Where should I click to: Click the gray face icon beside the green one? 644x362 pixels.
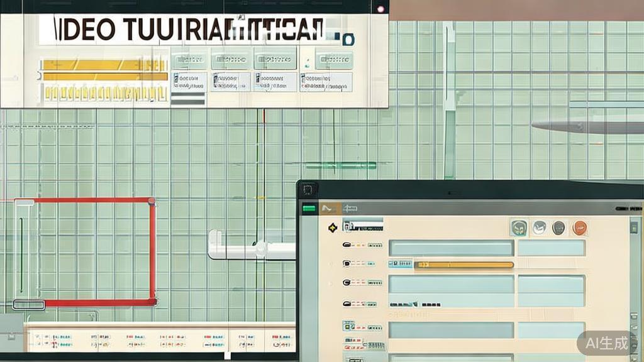click(x=539, y=228)
